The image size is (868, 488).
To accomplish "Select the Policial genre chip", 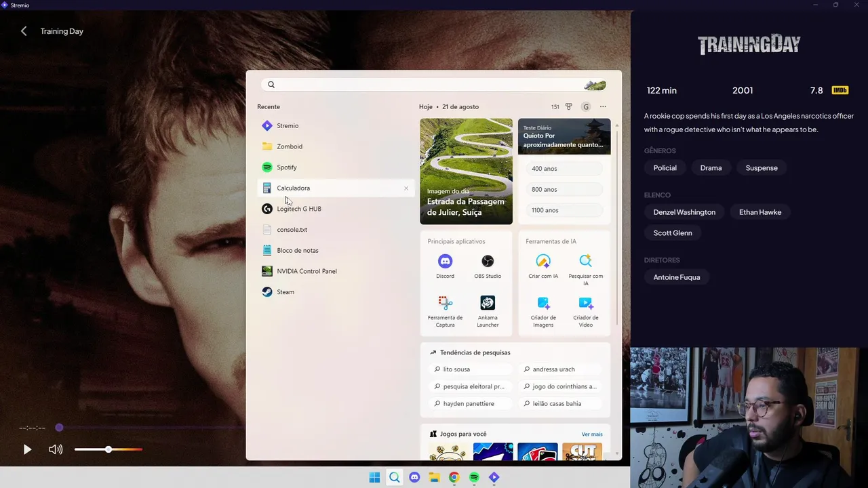I will (665, 168).
